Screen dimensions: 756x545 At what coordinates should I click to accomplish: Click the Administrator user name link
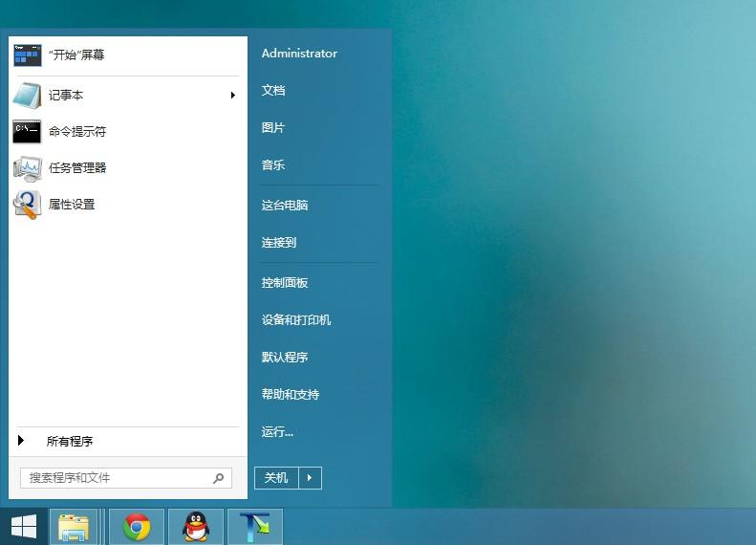point(299,54)
